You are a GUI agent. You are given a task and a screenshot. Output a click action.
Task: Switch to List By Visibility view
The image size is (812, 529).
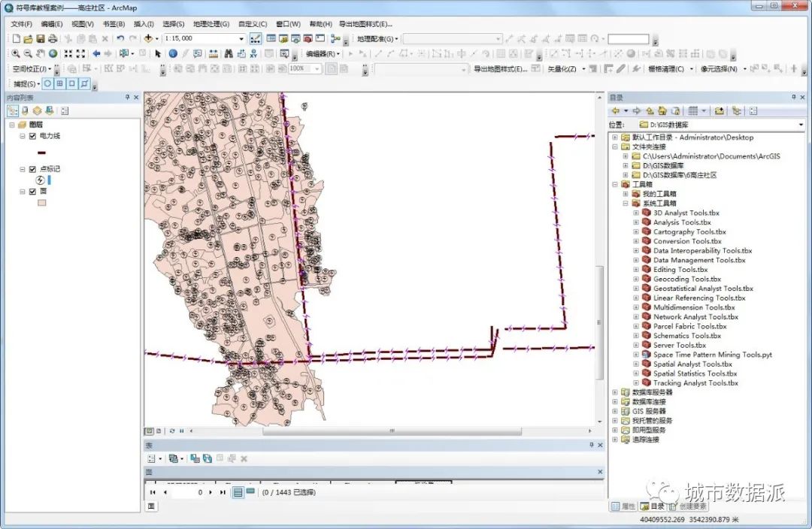[37, 110]
